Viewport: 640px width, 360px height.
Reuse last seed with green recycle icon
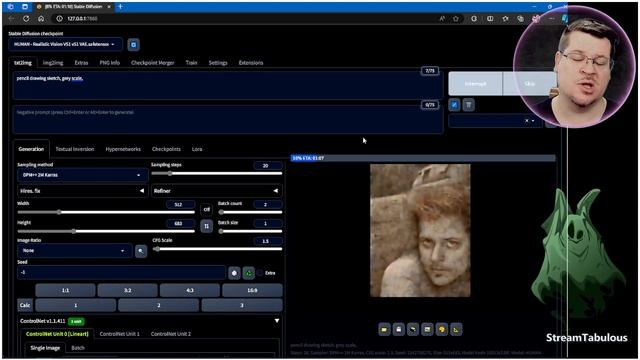(249, 273)
